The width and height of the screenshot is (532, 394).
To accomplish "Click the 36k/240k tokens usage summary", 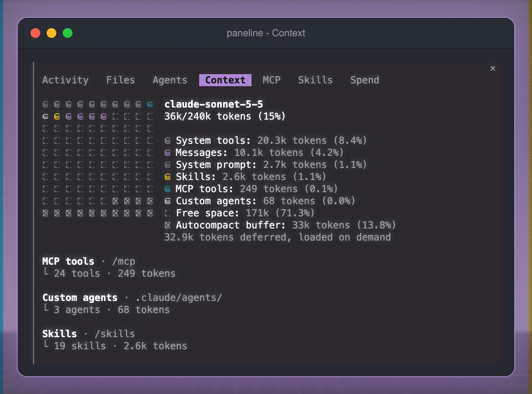I will (225, 116).
